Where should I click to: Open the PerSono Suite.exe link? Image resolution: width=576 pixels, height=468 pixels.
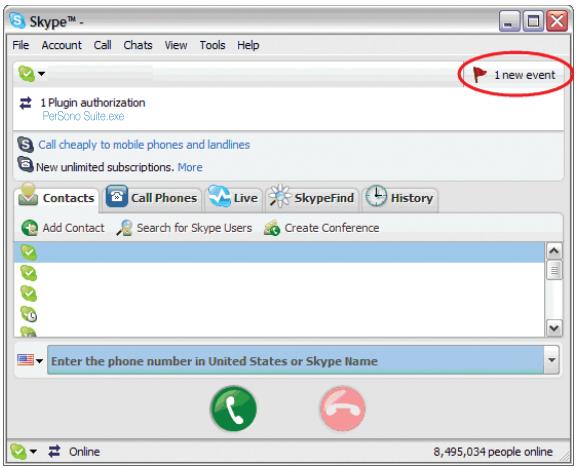tap(83, 116)
